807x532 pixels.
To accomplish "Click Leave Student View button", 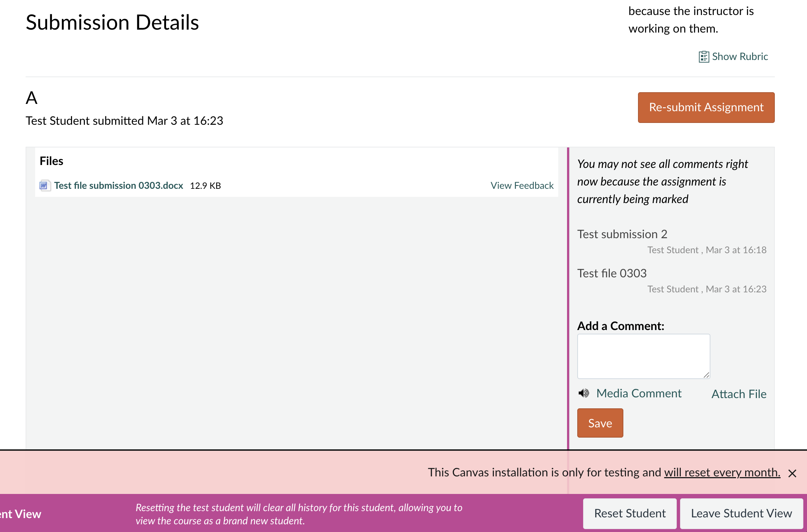I will tap(741, 513).
